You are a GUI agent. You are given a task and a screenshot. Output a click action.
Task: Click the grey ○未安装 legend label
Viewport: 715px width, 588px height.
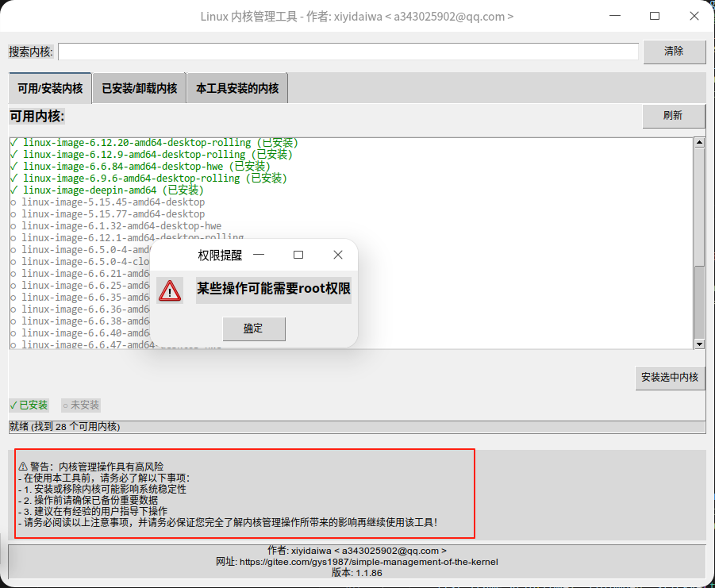[x=81, y=405]
